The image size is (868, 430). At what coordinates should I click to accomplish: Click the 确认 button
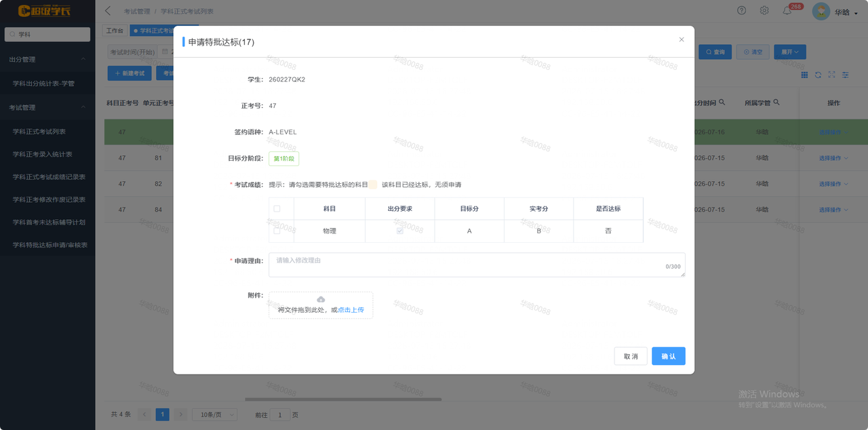tap(669, 356)
